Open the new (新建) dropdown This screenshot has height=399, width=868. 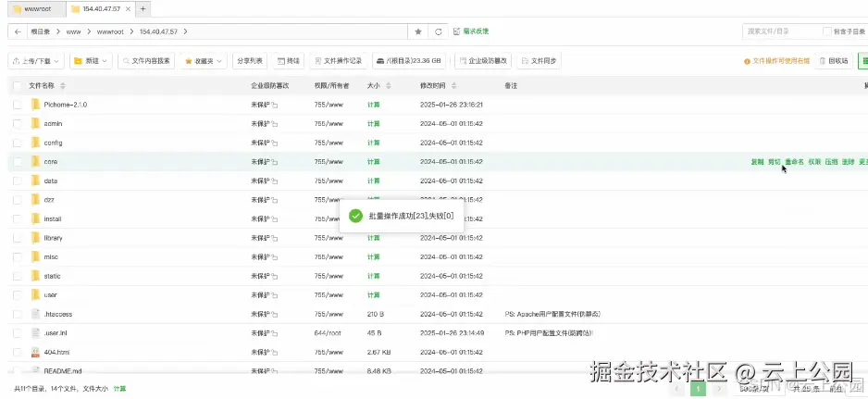[92, 61]
